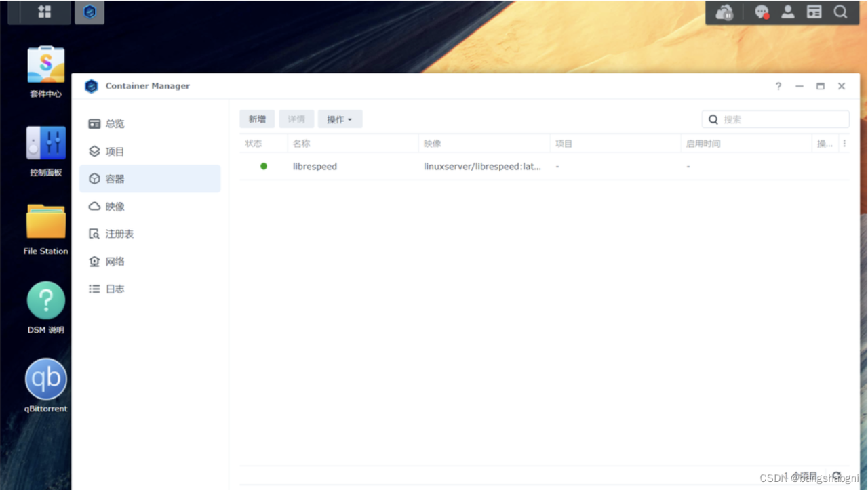Click the container search field
This screenshot has width=868, height=490.
point(775,119)
